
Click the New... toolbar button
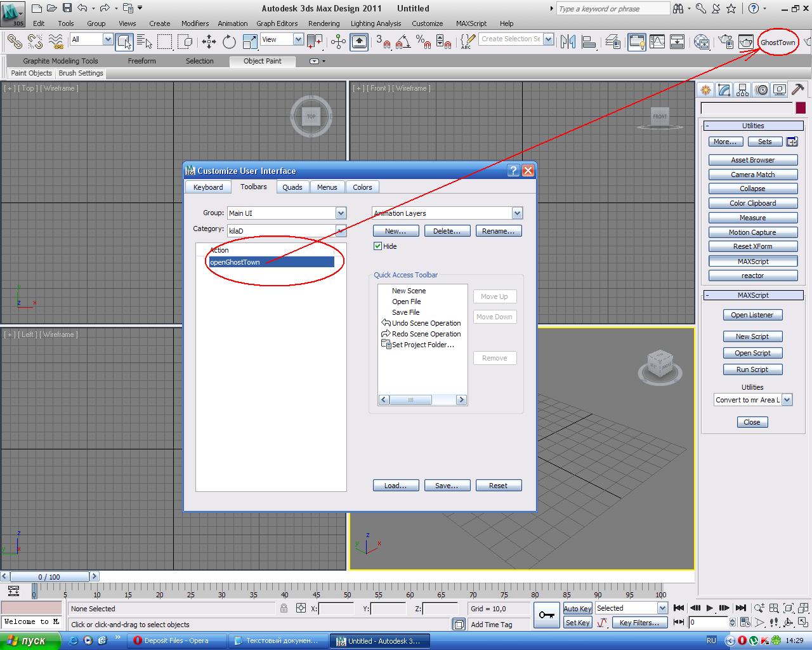[x=396, y=231]
